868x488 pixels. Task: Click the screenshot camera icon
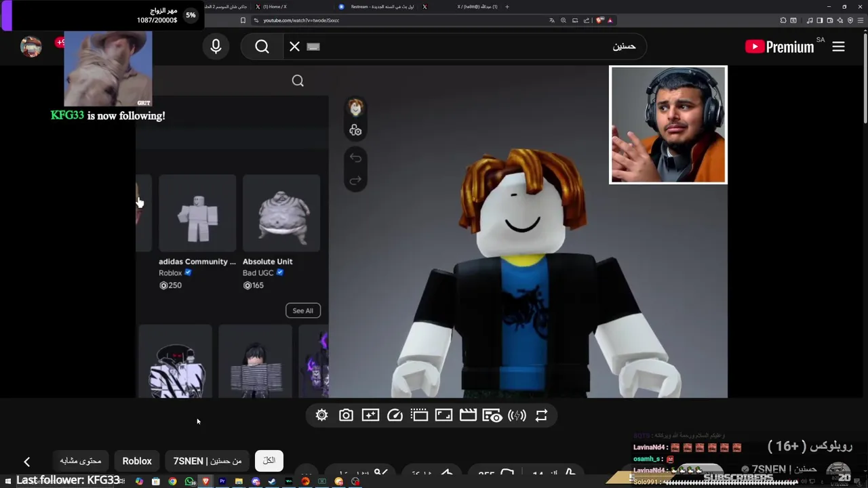point(346,415)
